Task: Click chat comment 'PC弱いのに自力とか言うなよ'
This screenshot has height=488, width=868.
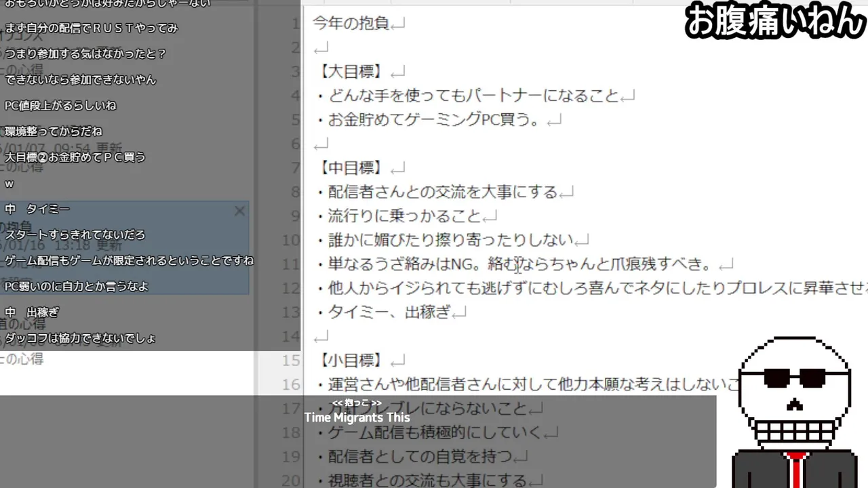Action: click(x=76, y=286)
